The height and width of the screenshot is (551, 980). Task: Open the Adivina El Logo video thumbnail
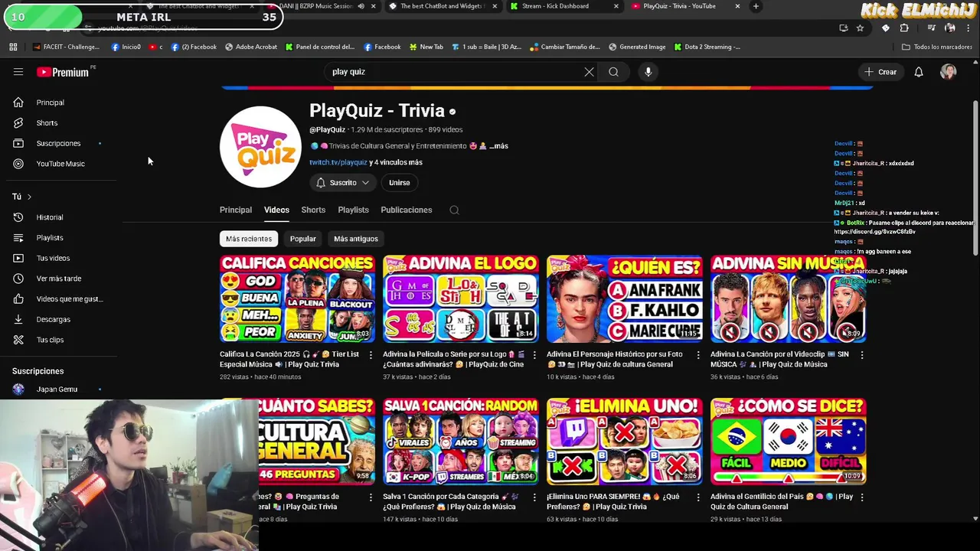461,299
